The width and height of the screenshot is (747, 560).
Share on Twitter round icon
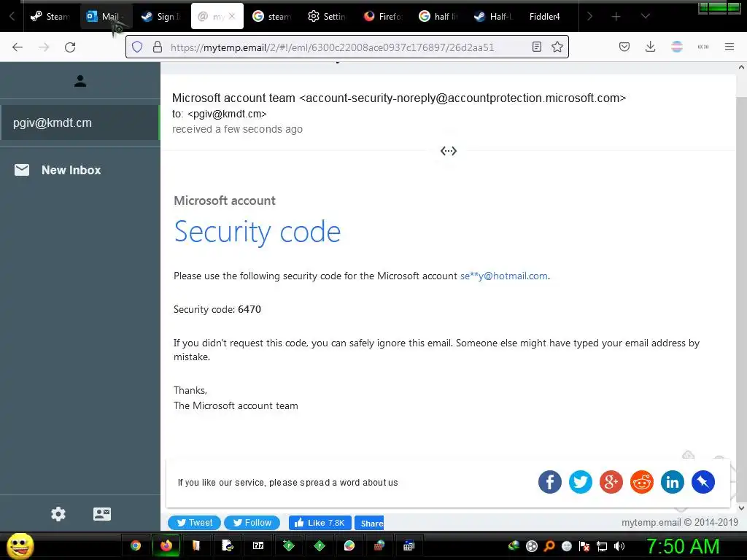(x=580, y=482)
